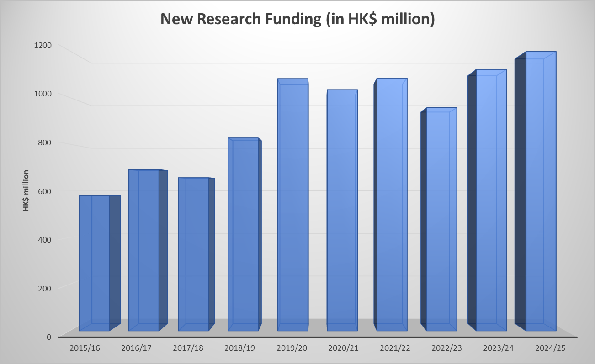
Task: Click the 2021/22 bar
Action: (392, 206)
